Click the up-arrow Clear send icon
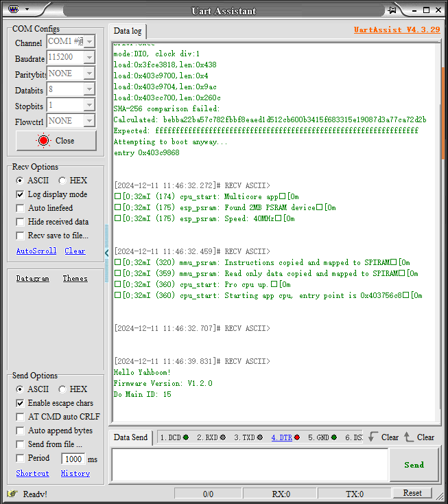Viewport: 448px width, 504px height. 408,437
